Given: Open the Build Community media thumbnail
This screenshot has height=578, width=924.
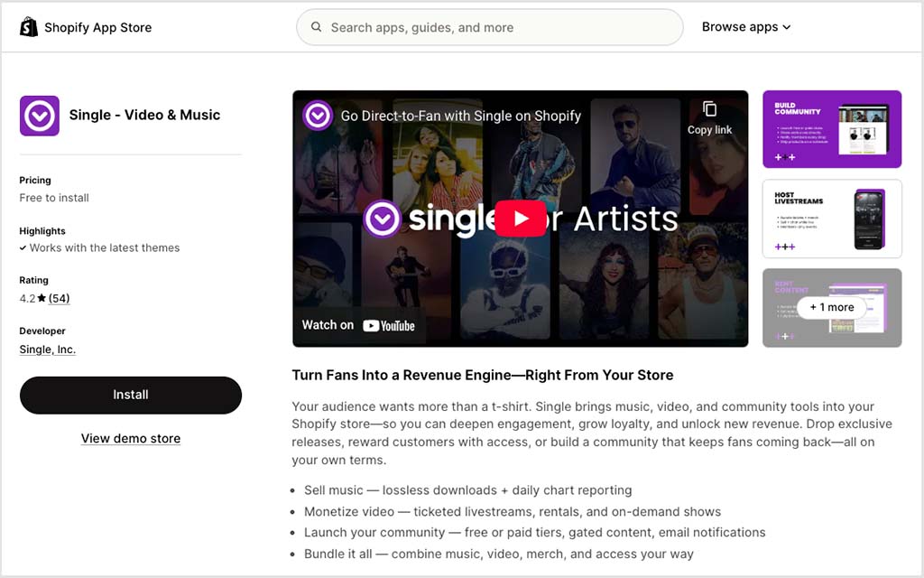Looking at the screenshot, I should (x=831, y=128).
